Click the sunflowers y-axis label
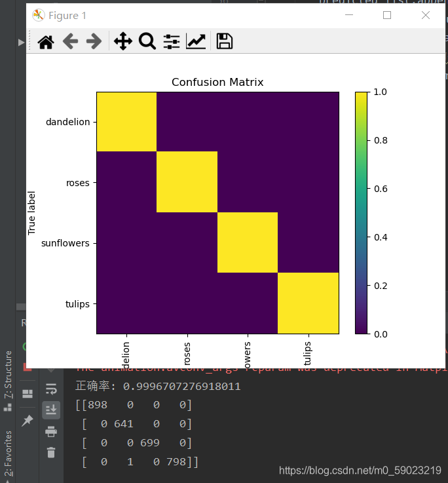This screenshot has width=448, height=483. click(x=65, y=243)
